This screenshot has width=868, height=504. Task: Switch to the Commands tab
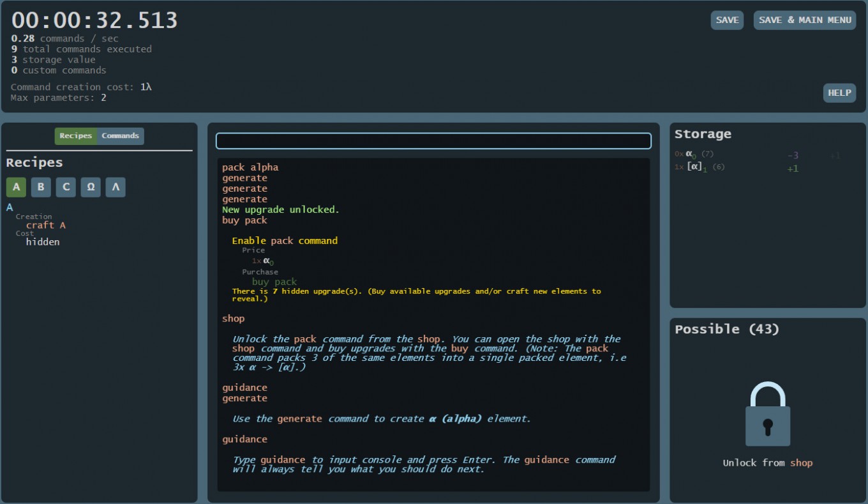click(120, 135)
